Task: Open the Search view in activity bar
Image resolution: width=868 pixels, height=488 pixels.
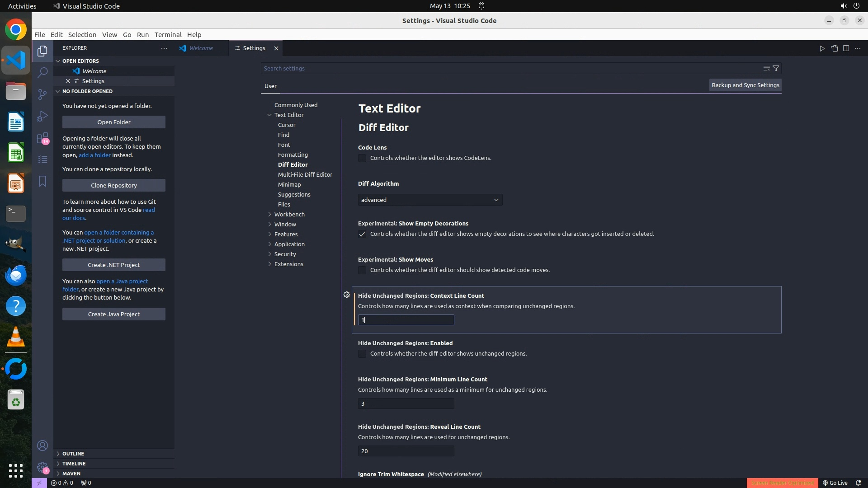Action: [x=42, y=72]
